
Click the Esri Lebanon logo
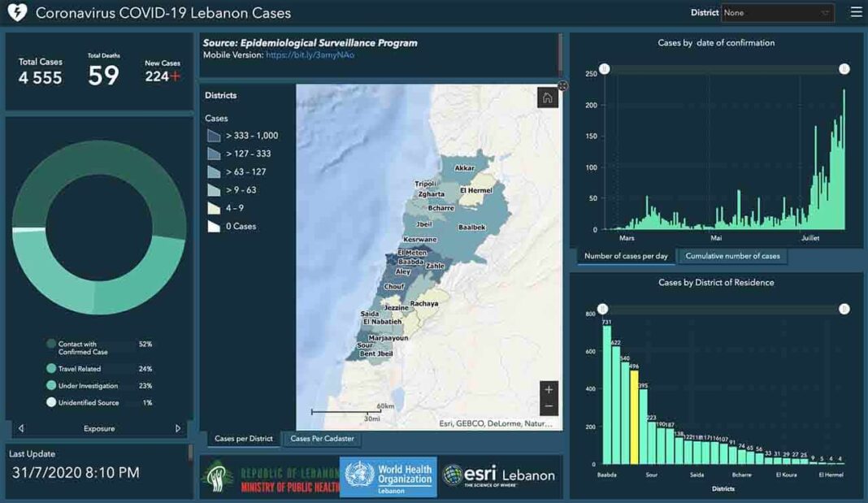[499, 476]
